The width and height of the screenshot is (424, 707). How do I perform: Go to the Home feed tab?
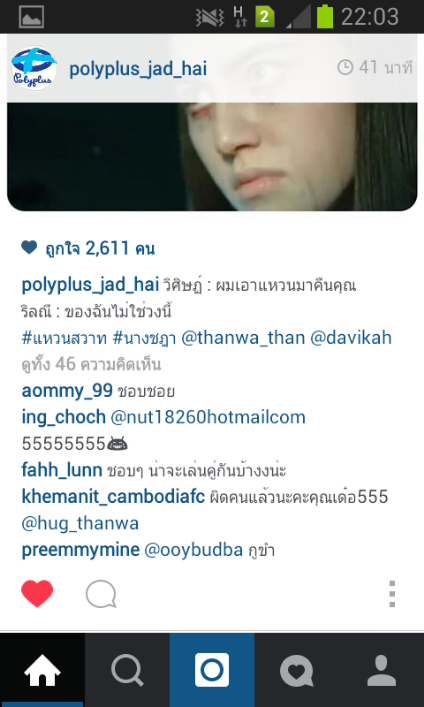[42, 670]
